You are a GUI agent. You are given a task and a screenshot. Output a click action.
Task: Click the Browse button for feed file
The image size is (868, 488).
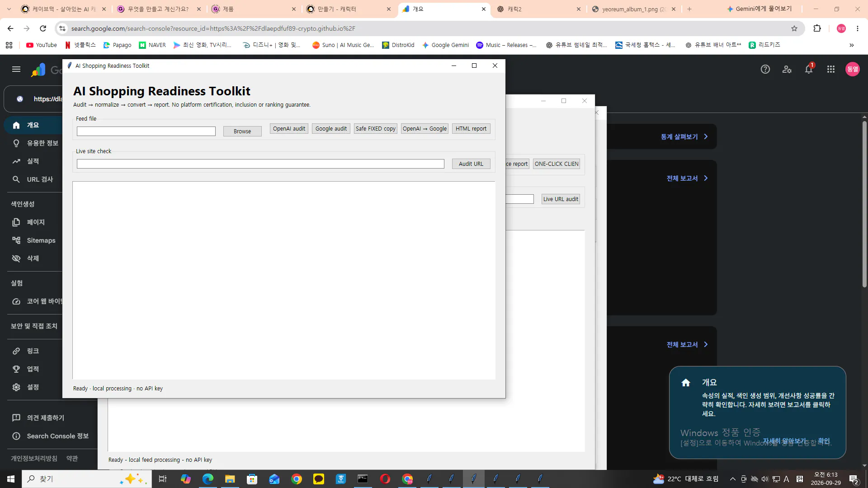tap(242, 131)
